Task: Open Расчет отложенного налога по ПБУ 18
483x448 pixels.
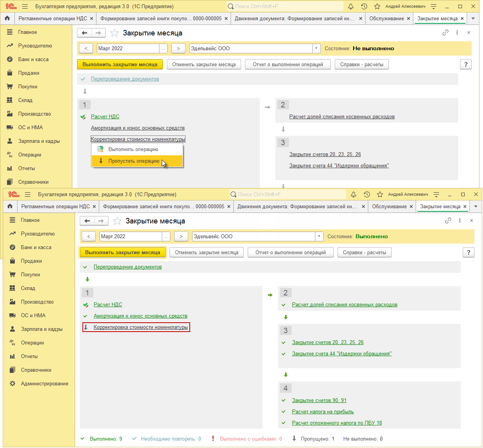Action: [337, 423]
